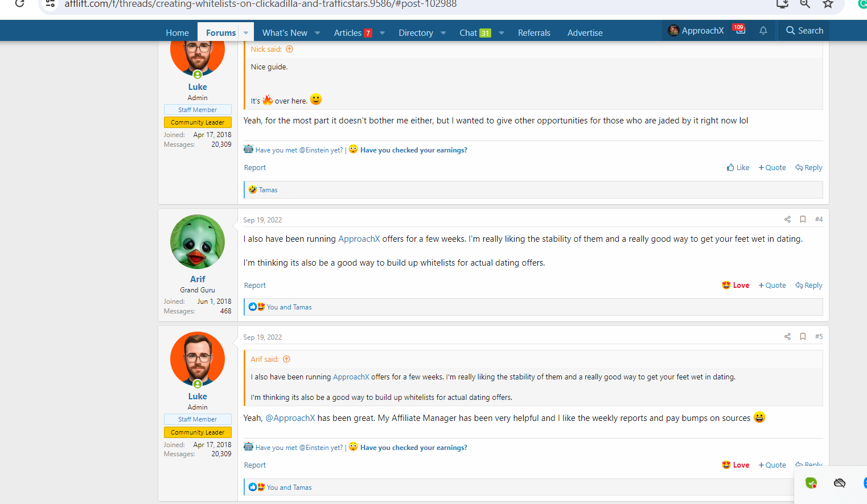Screen dimensions: 867x504
Task: Toggle the Love reaction on post #5
Action: [735, 465]
